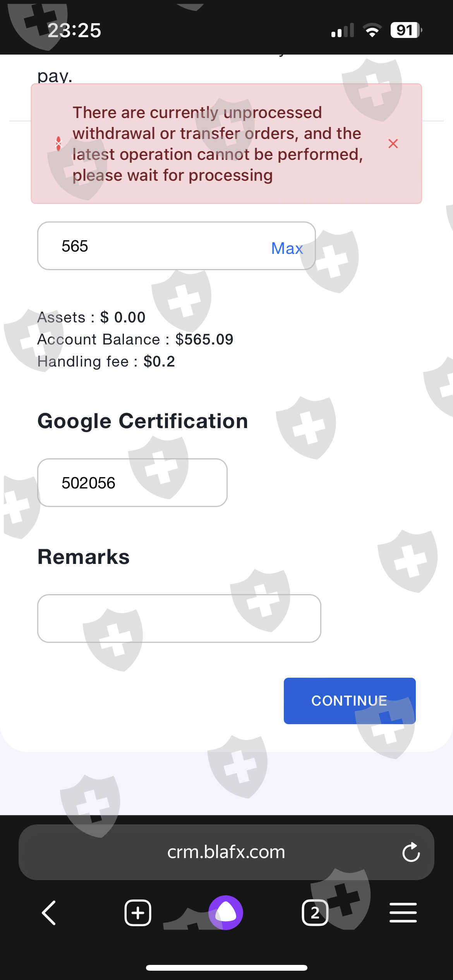Tap the red error icon in alert

pyautogui.click(x=58, y=144)
